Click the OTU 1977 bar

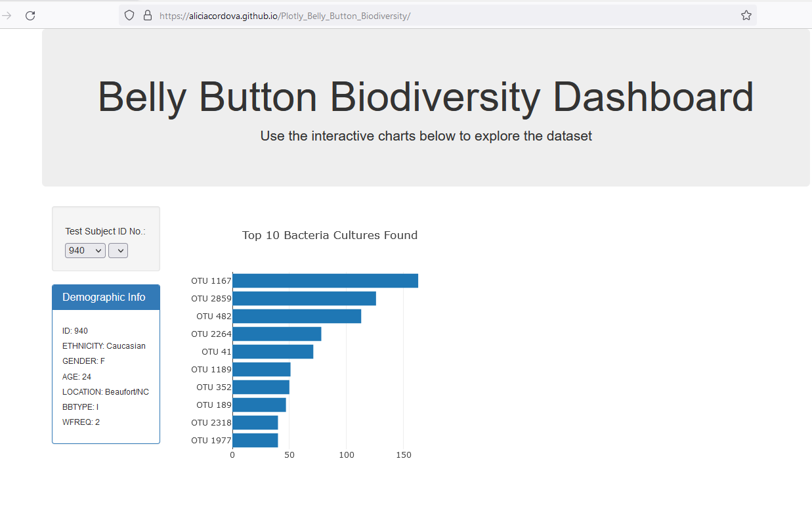[x=255, y=440]
